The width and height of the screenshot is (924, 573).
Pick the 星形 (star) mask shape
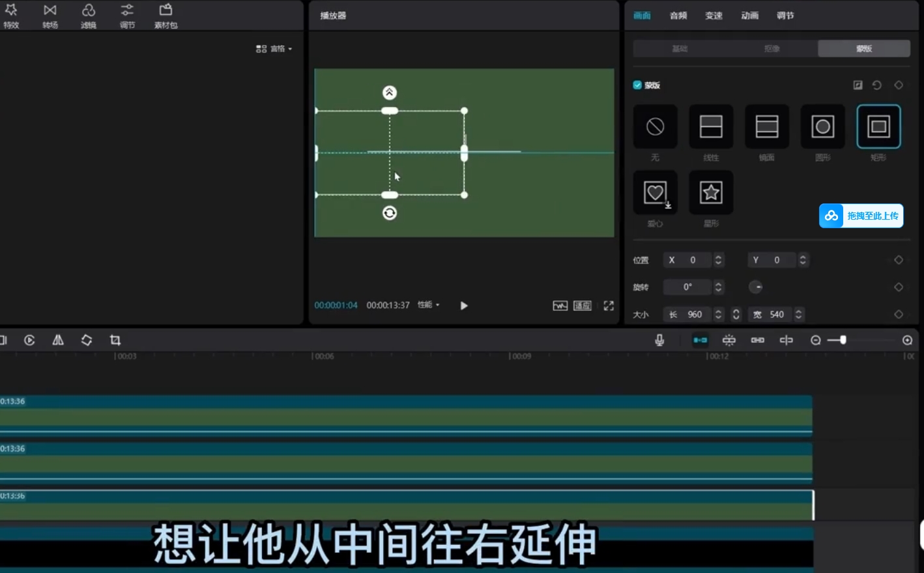(x=710, y=193)
